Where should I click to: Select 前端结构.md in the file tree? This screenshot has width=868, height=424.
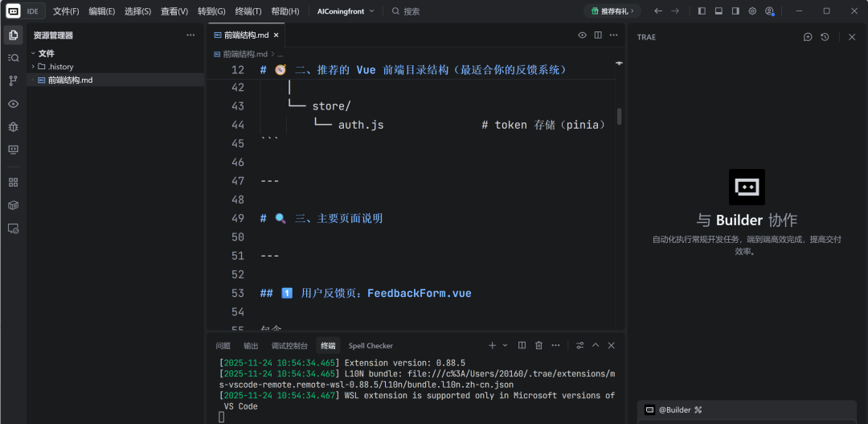(115, 80)
